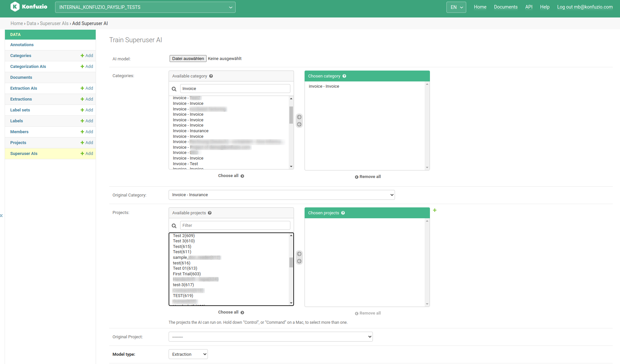
Task: Click the right arrow to choose selected project
Action: coord(299,254)
